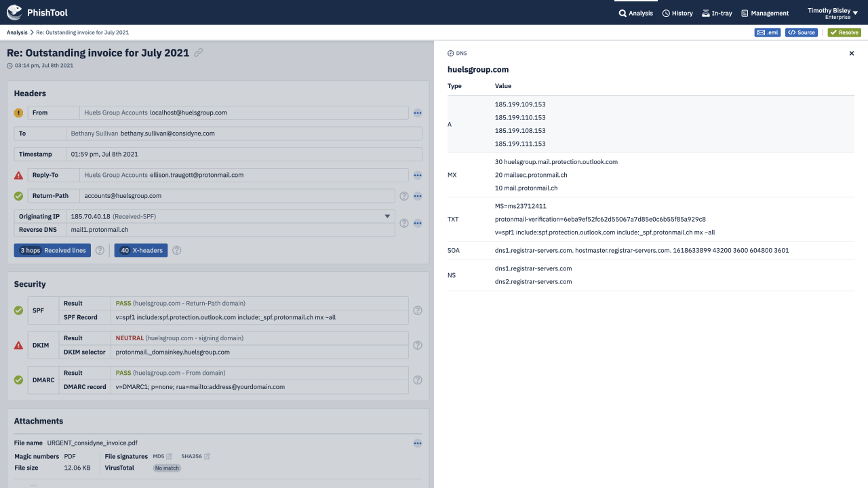Open the In-tray tab
The image size is (868, 488).
[717, 13]
